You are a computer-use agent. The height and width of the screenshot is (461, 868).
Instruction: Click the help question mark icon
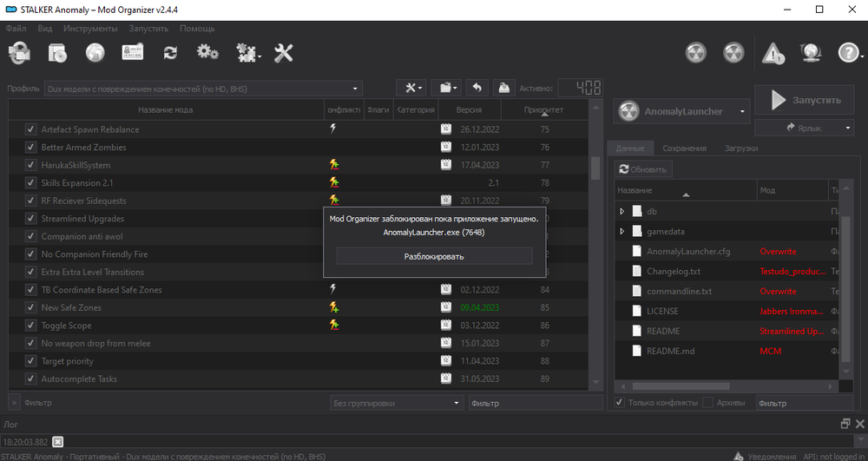pyautogui.click(x=847, y=53)
